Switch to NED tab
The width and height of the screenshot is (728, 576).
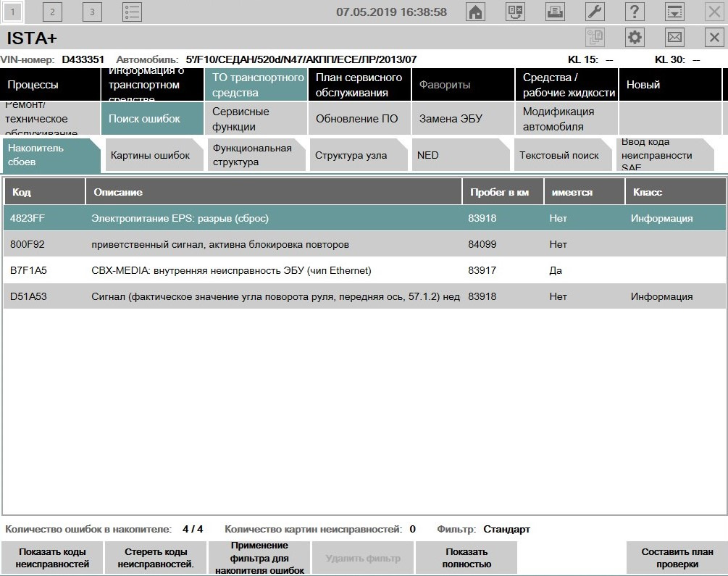tap(461, 155)
